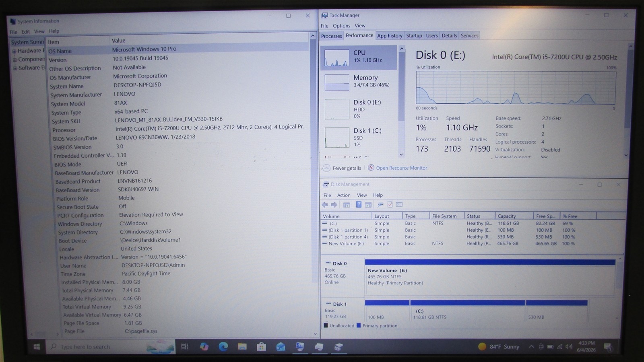Click Forward arrow in Disk Management toolbar
The image size is (644, 362).
pyautogui.click(x=334, y=205)
